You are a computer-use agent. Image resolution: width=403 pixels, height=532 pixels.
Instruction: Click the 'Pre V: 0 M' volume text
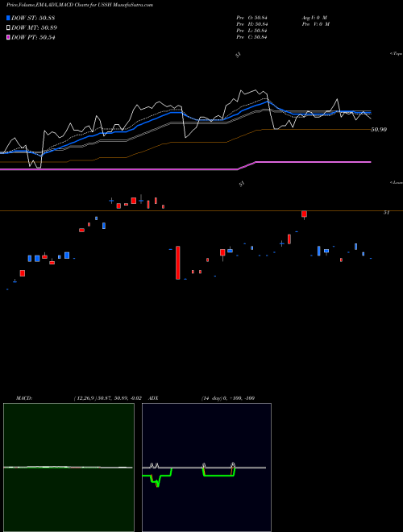tap(317, 24)
